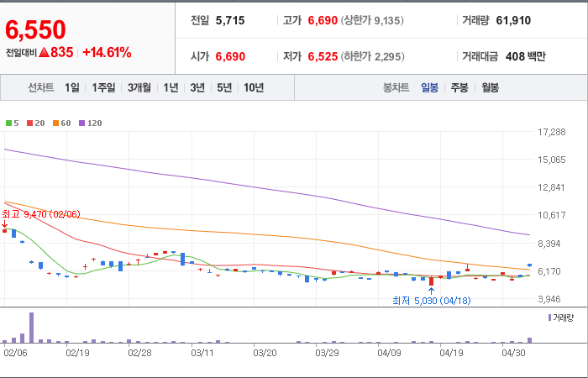
Task: Click the 03/20 date axis label
Action: pos(265,353)
